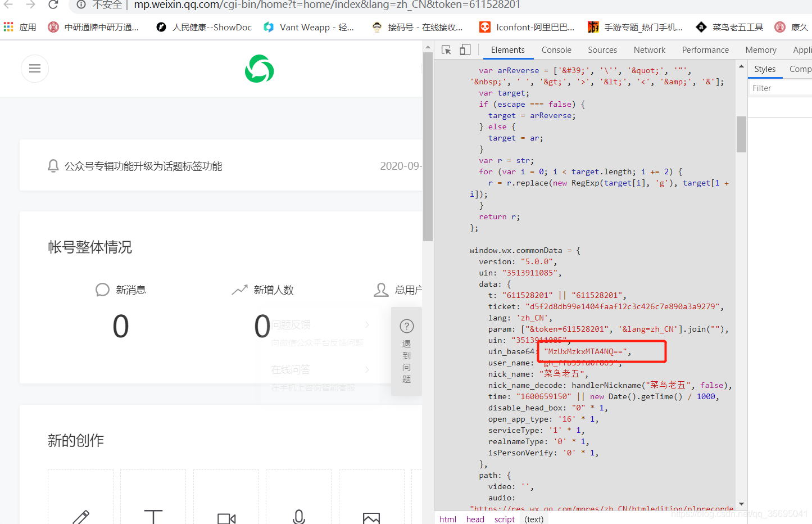This screenshot has width=812, height=524.
Task: Click the new messages chat bubble icon
Action: pos(102,290)
